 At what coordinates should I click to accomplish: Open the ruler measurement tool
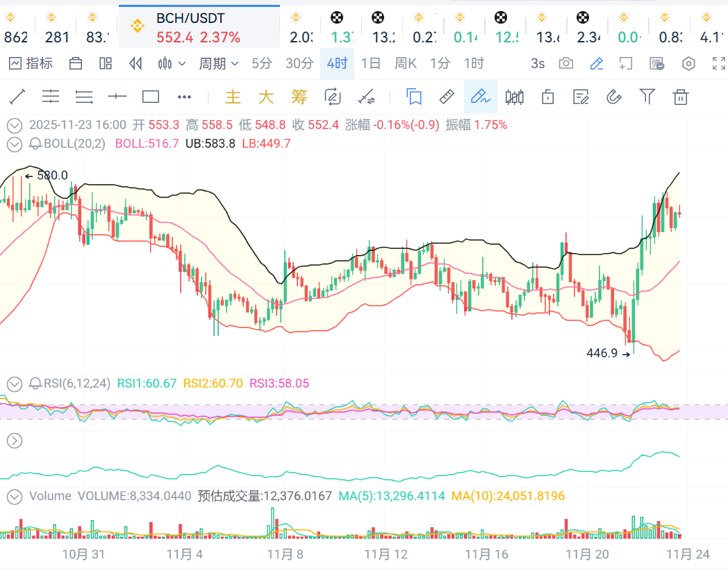447,97
